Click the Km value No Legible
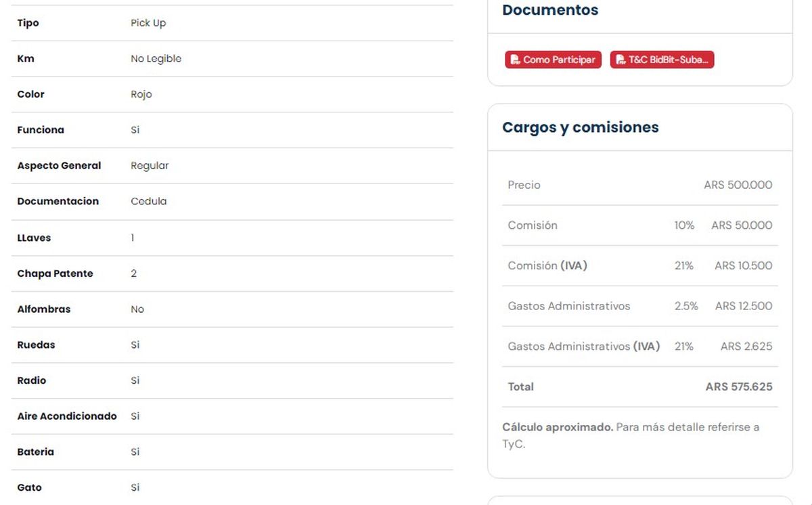This screenshot has width=812, height=505. tap(156, 59)
